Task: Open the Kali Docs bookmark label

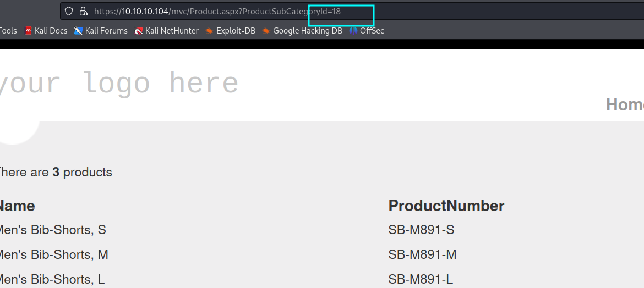Action: (x=51, y=31)
